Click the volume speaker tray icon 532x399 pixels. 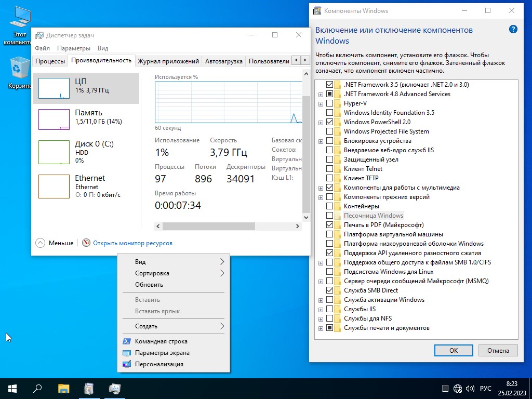(x=470, y=388)
